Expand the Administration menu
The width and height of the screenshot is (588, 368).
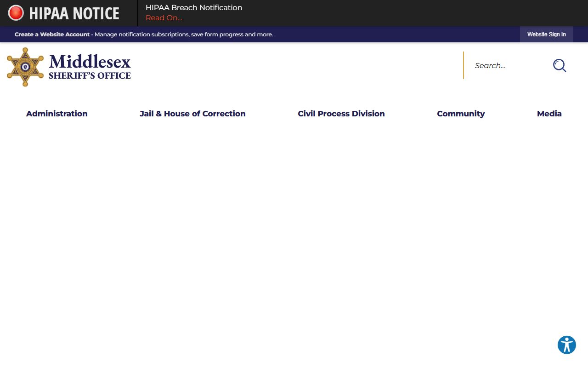click(x=57, y=114)
